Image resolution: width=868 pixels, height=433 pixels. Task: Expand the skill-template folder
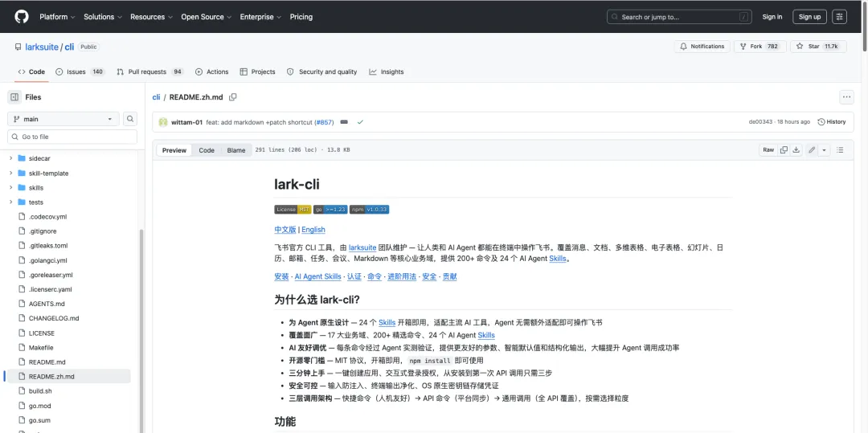point(10,173)
